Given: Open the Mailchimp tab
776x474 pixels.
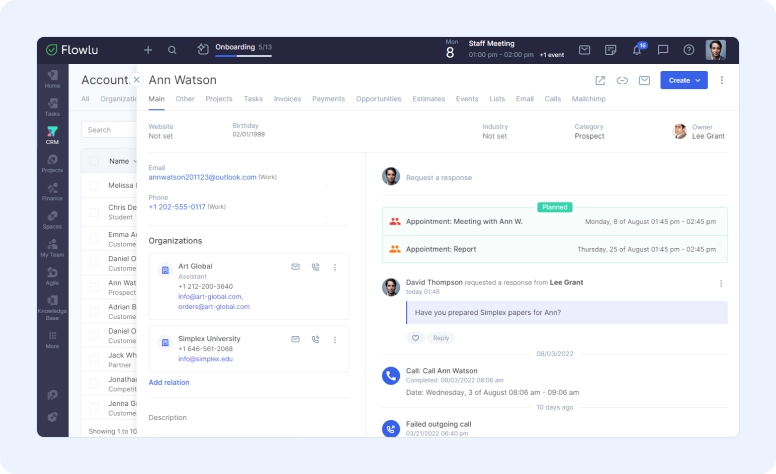Looking at the screenshot, I should tap(588, 99).
